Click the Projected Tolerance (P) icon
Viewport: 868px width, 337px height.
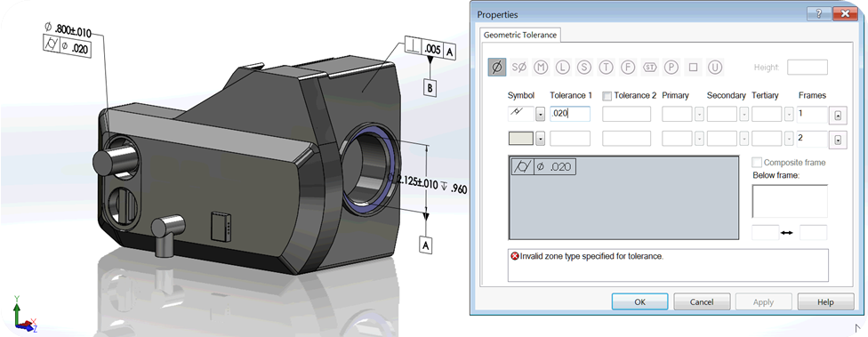[x=671, y=68]
